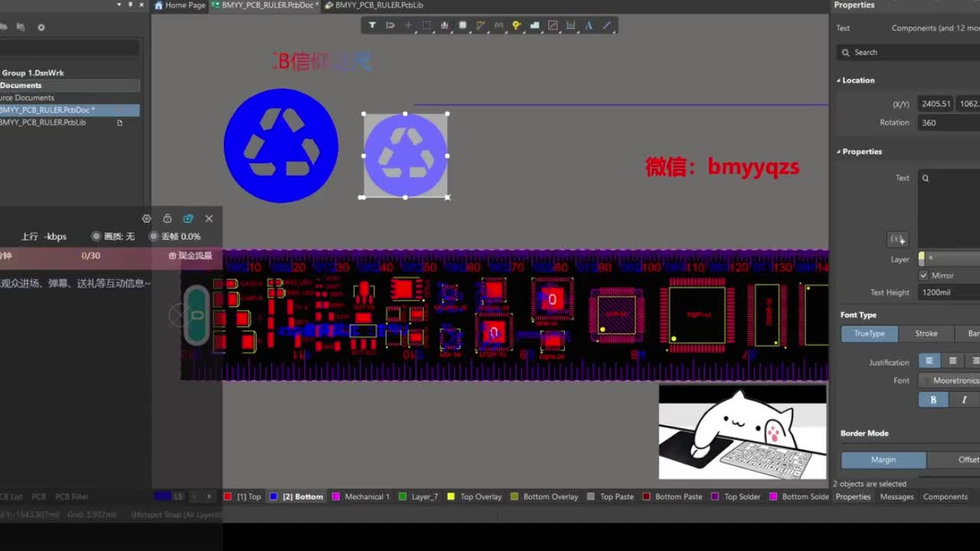
Task: Click the X location field 2405.51
Action: click(936, 103)
